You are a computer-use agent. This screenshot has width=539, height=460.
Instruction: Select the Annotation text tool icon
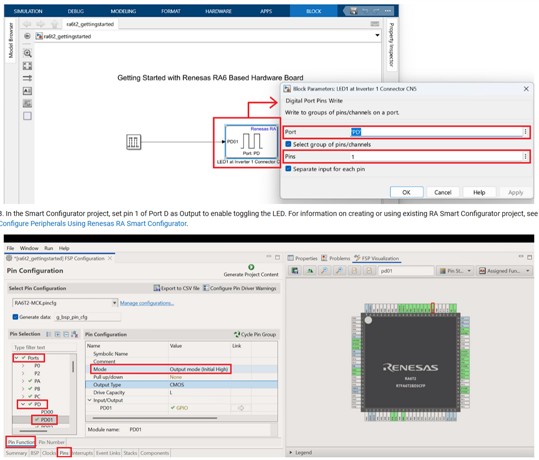point(27,91)
